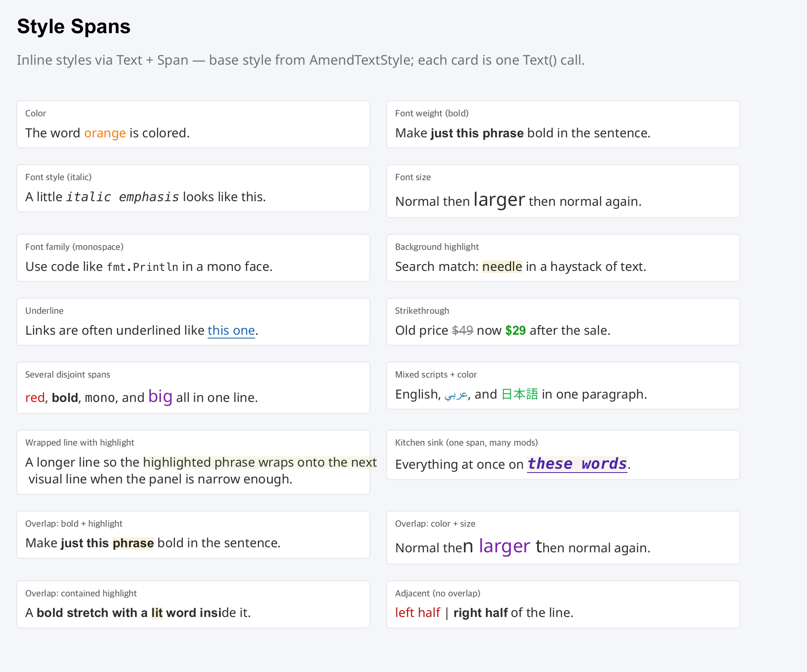Image resolution: width=807 pixels, height=672 pixels.
Task: Click the green $29 price
Action: (515, 331)
